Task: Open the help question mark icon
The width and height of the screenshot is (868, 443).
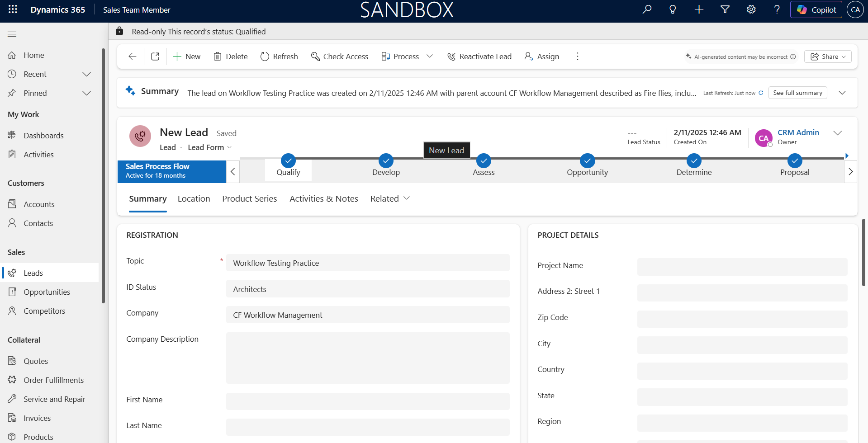Action: pos(777,9)
